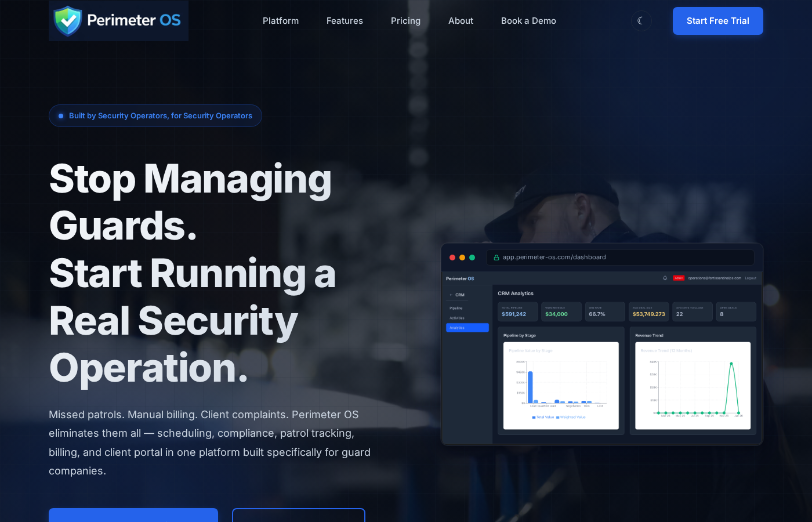This screenshot has width=812, height=522.
Task: Click the Won Revenue $34,000 card
Action: (561, 311)
